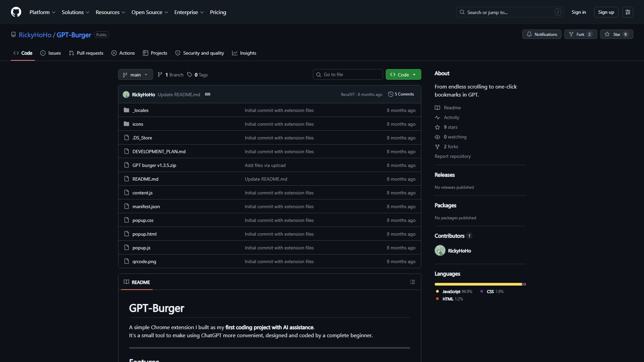Open the content.js file

coord(143,193)
